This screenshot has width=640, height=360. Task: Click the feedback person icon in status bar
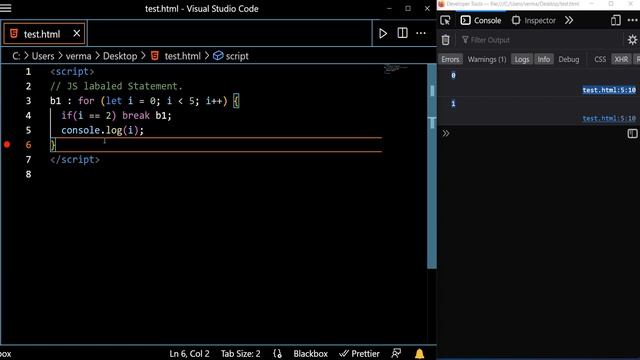coord(396,353)
